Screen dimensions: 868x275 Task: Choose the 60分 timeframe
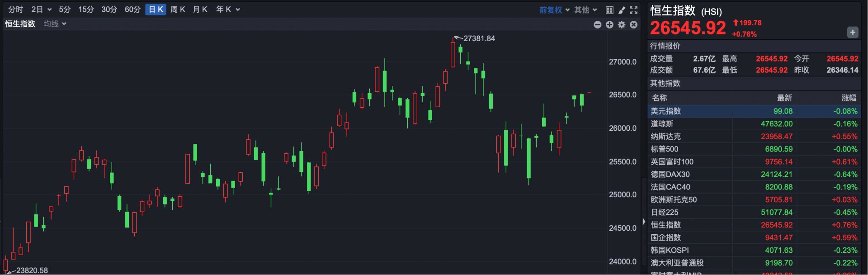pos(132,9)
